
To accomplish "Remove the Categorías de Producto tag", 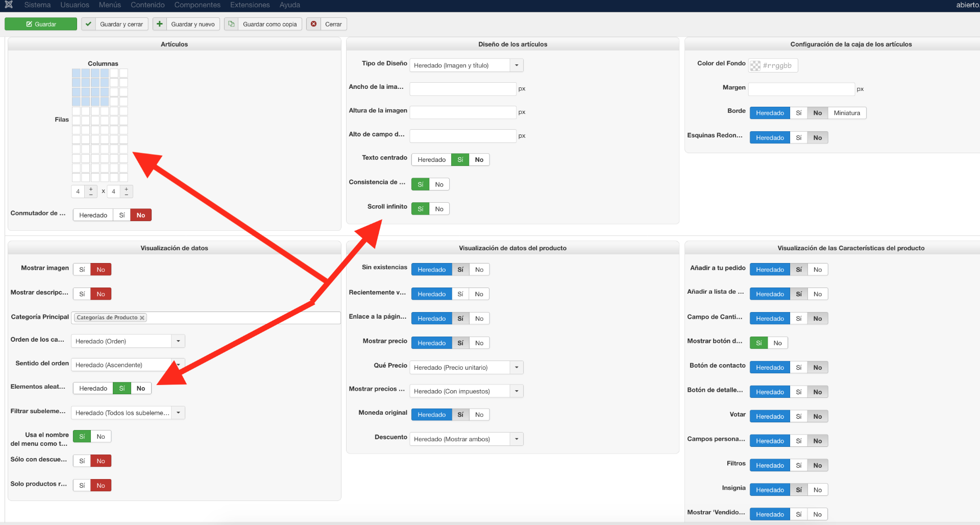I will pos(142,318).
